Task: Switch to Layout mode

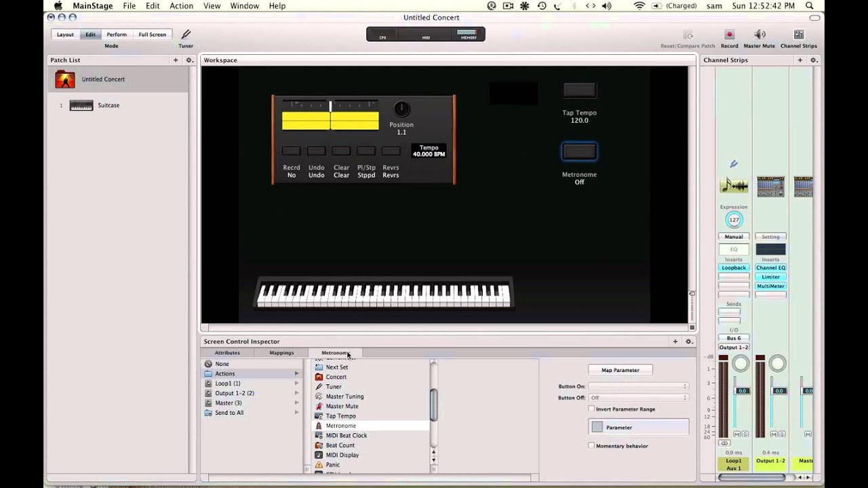Action: coord(65,35)
